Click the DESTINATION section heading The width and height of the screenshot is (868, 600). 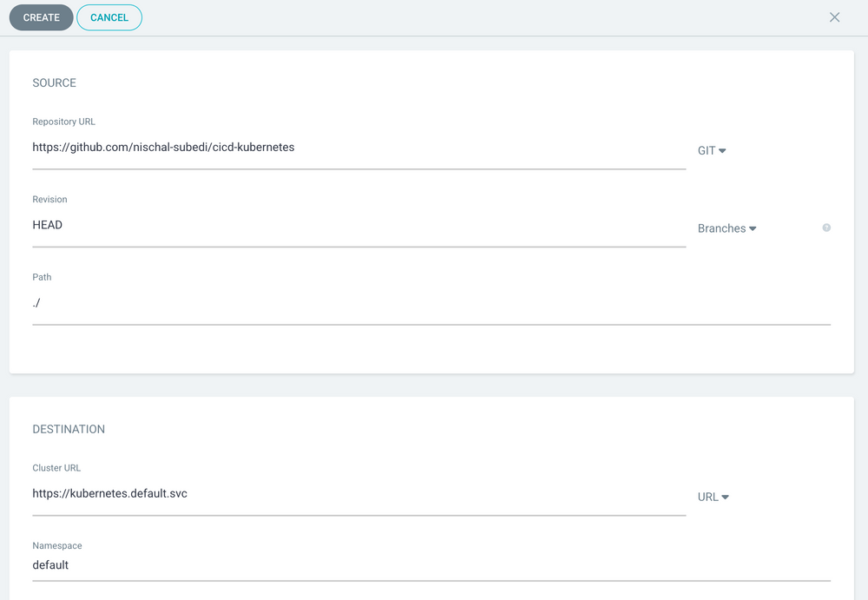69,429
